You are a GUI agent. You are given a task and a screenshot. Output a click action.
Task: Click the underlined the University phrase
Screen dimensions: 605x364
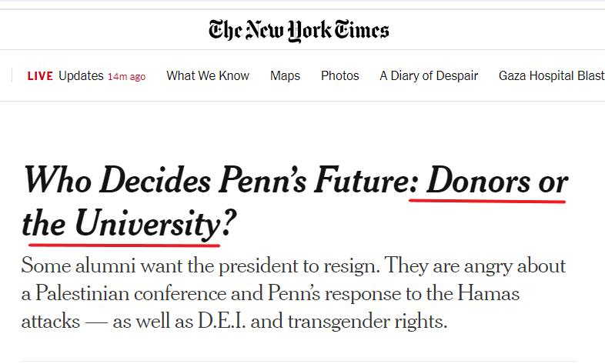[x=121, y=223]
